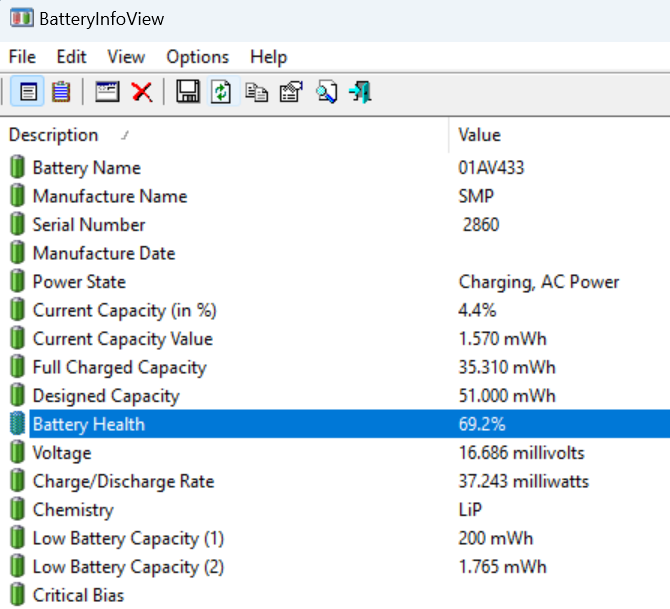Click the 200 mWh value
The width and height of the screenshot is (670, 609).
[496, 538]
